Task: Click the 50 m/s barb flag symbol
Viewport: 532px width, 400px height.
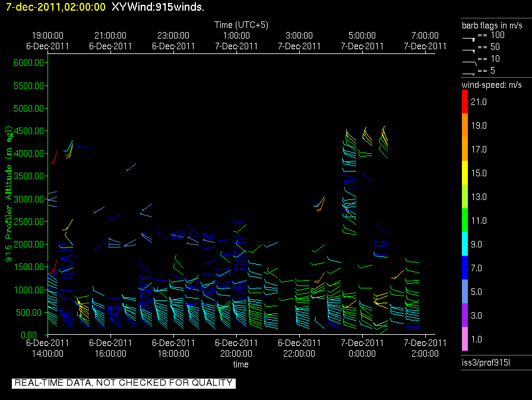Action: click(469, 51)
